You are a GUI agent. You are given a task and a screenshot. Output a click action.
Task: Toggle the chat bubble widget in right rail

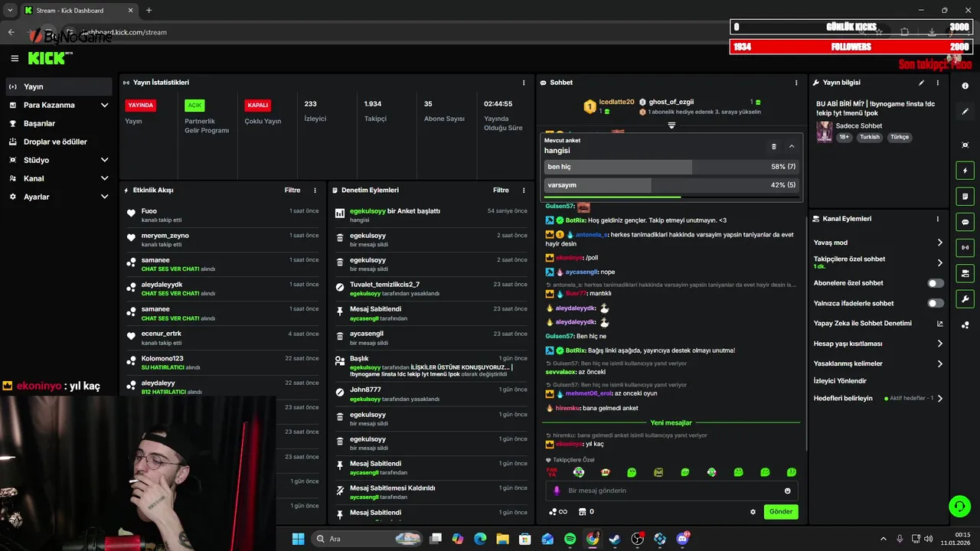(965, 222)
